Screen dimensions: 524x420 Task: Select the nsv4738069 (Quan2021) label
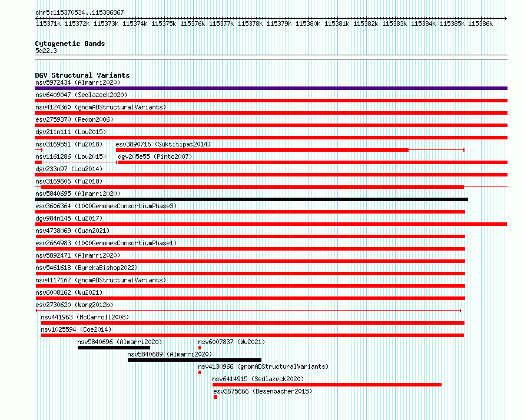tap(72, 231)
